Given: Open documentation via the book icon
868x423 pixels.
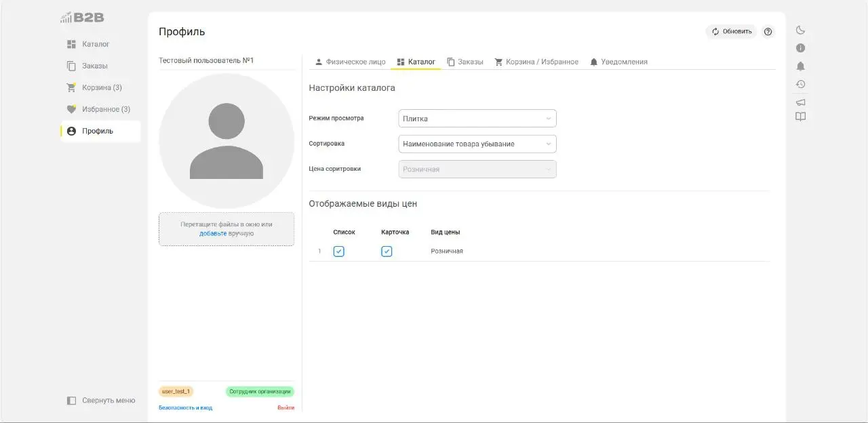Looking at the screenshot, I should 800,116.
